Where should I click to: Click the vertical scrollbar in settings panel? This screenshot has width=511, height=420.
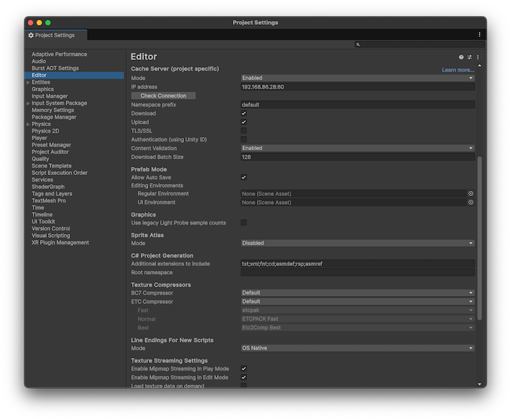pos(480,237)
